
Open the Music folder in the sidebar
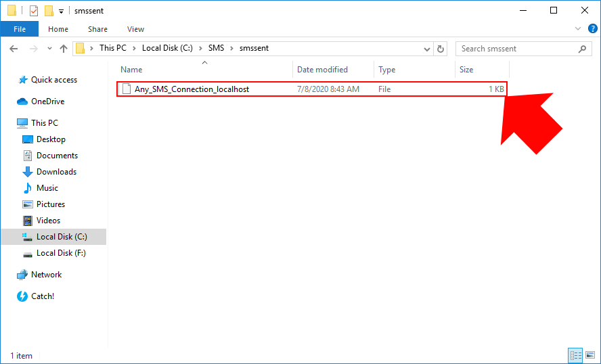tap(47, 187)
